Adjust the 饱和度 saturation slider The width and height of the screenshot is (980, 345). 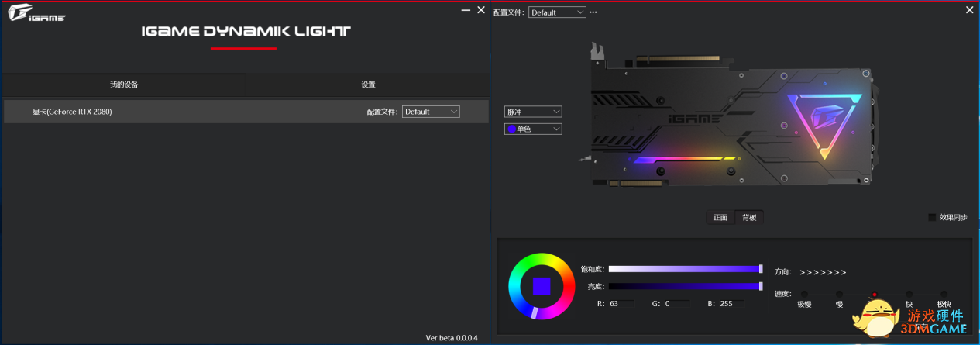click(686, 269)
